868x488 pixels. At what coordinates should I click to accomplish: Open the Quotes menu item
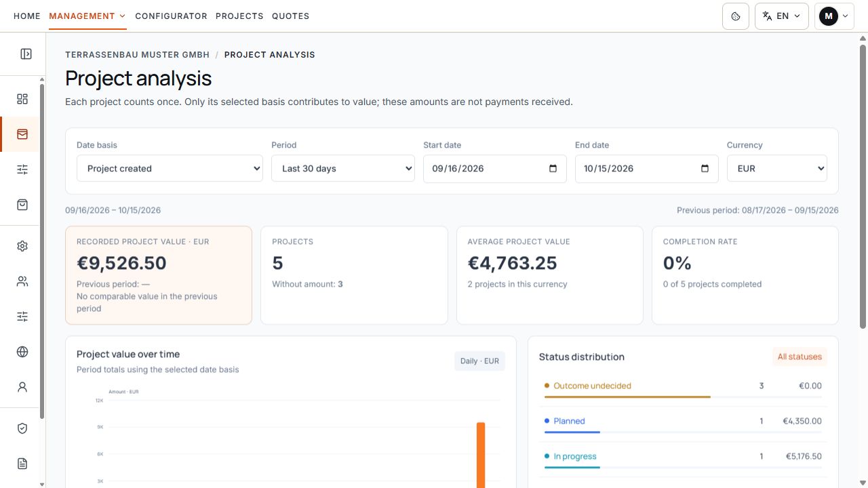click(x=290, y=16)
